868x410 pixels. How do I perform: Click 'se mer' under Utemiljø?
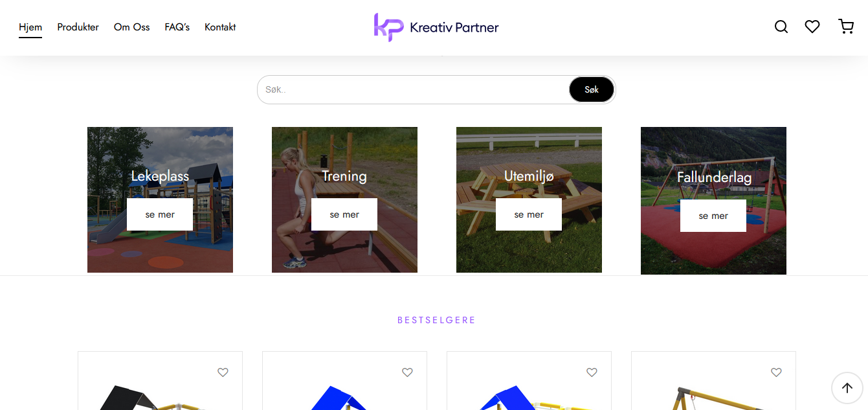point(529,214)
